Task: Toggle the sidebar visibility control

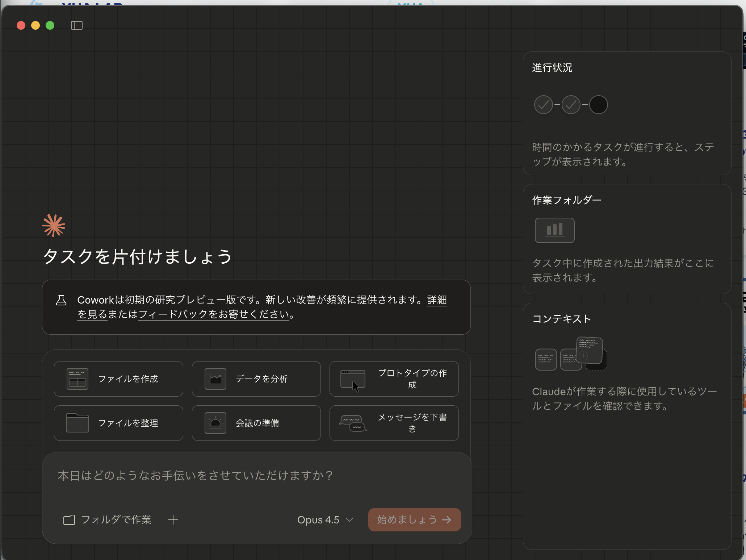Action: tap(76, 25)
